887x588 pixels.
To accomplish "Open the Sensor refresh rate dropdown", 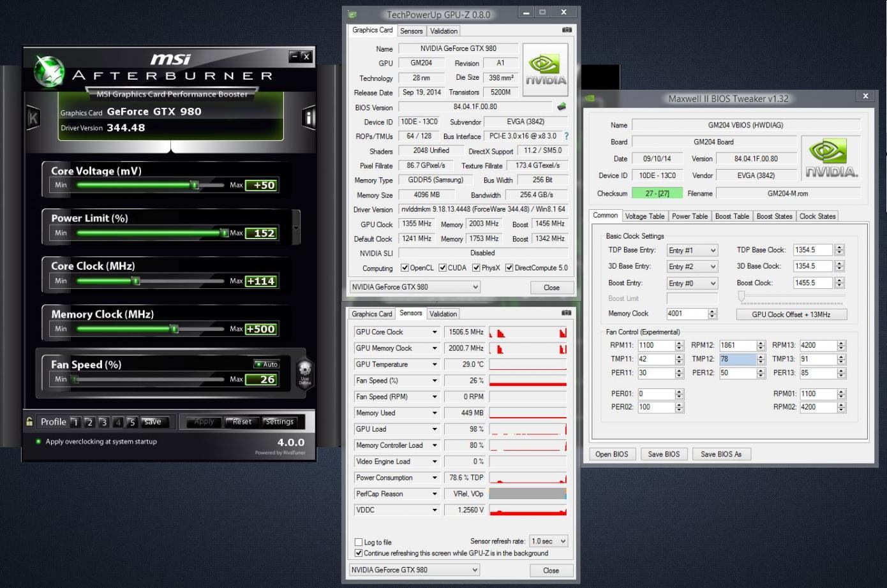I will click(549, 541).
